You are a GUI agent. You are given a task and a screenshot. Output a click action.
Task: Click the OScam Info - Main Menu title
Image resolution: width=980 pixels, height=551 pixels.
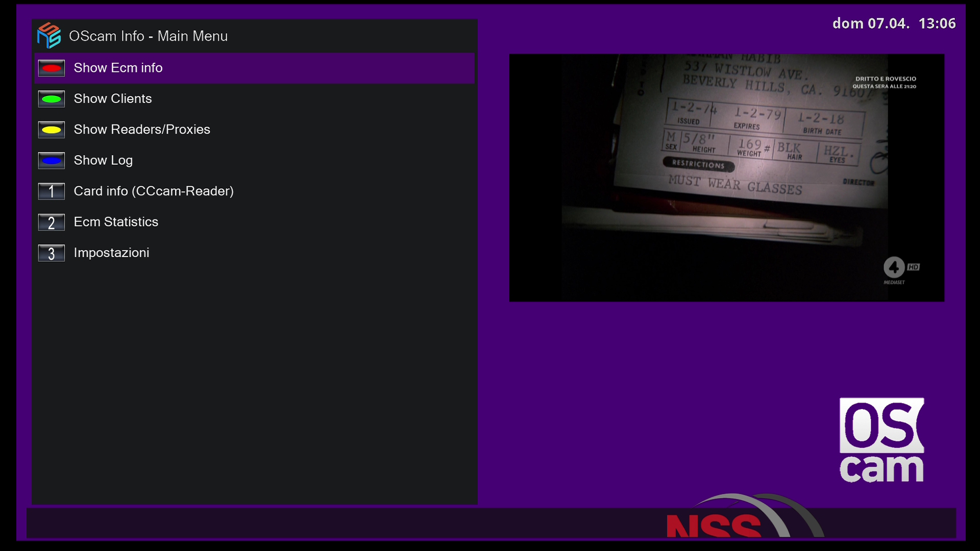pyautogui.click(x=148, y=36)
